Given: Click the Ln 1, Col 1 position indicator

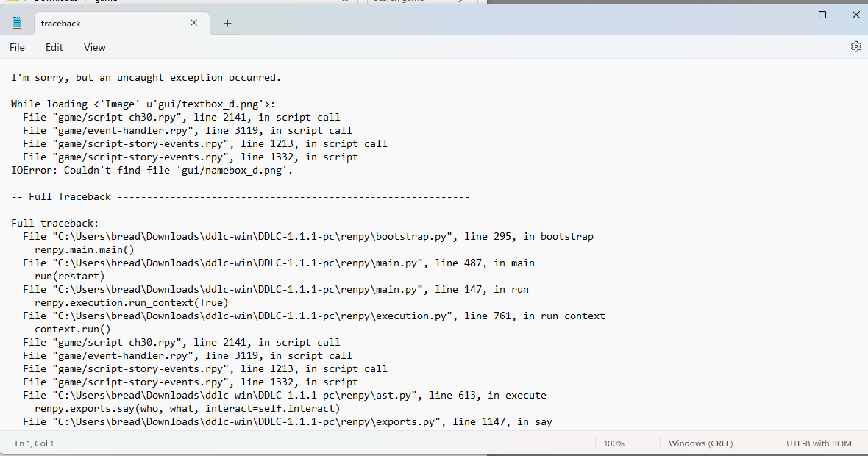Looking at the screenshot, I should pyautogui.click(x=34, y=443).
